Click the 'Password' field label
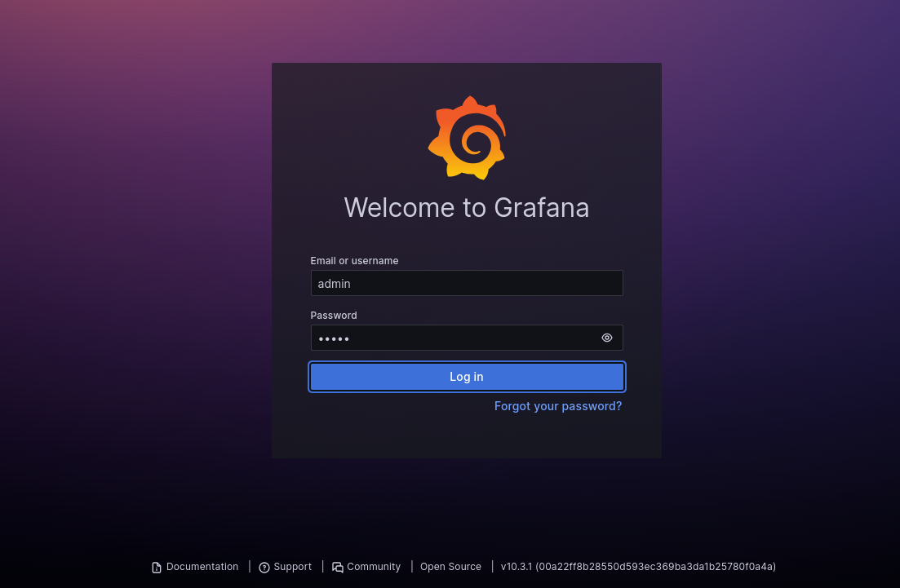900x588 pixels. 334,316
